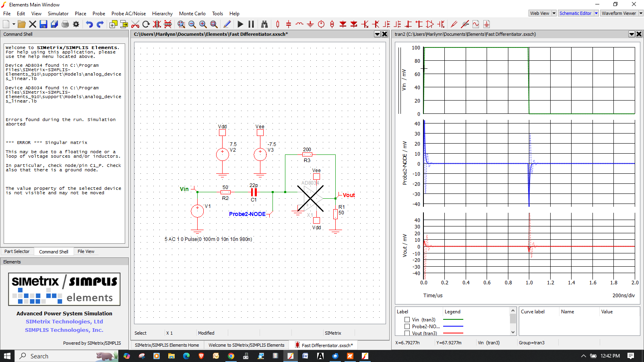Image resolution: width=644 pixels, height=362 pixels.
Task: Select the voltage probe tool
Action: pos(454,24)
